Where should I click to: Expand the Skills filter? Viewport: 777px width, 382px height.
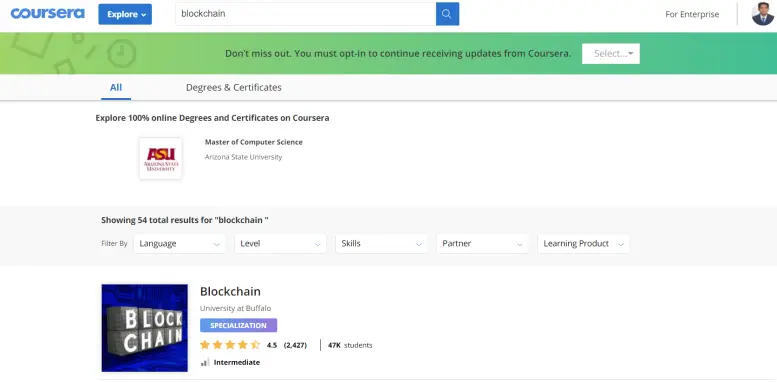click(x=382, y=244)
